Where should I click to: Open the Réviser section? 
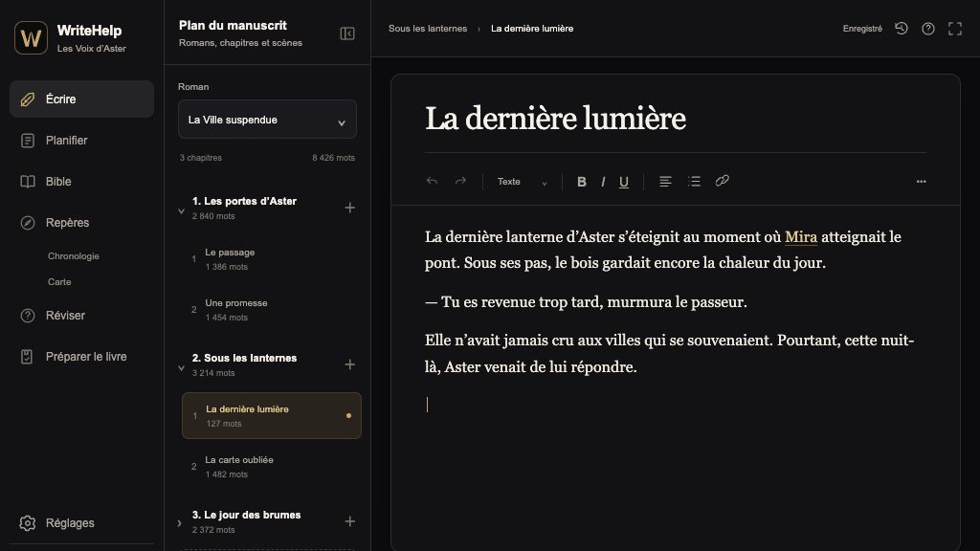(81, 316)
